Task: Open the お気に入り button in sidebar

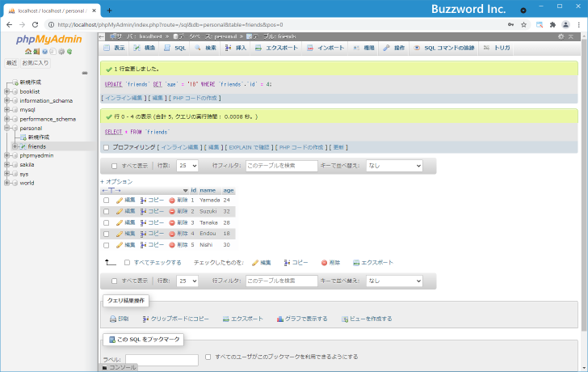Action: (x=36, y=63)
